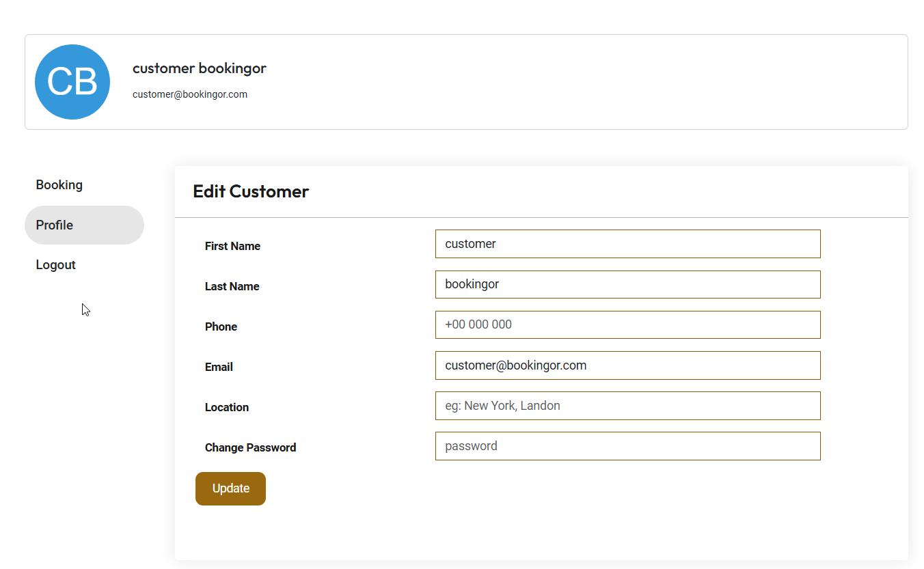
Task: Click the CB avatar circle
Action: tap(72, 82)
